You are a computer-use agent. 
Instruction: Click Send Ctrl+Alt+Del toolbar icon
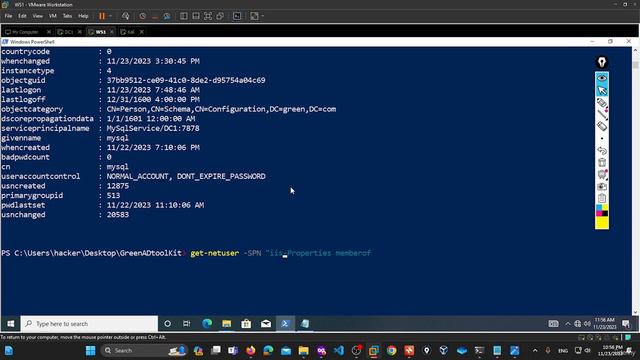pyautogui.click(x=126, y=16)
